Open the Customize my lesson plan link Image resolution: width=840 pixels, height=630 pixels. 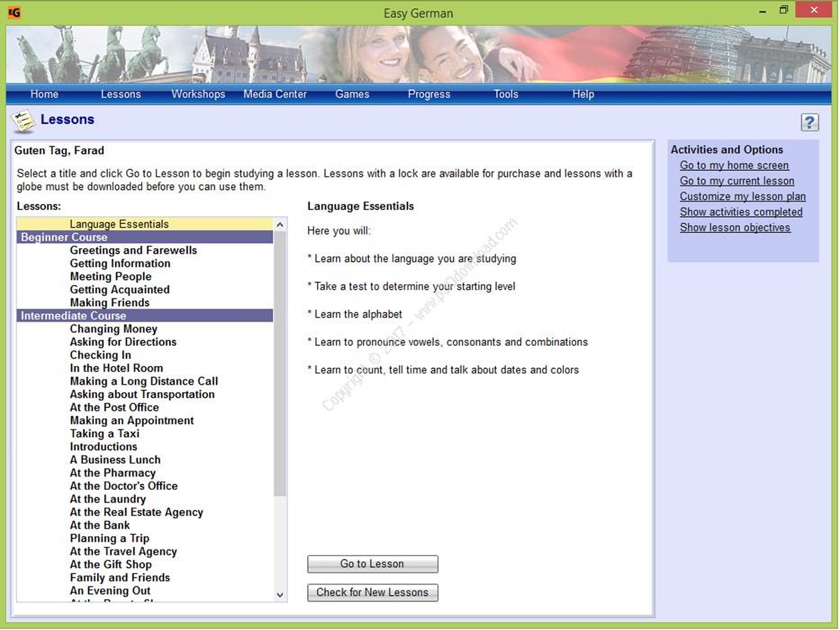743,196
